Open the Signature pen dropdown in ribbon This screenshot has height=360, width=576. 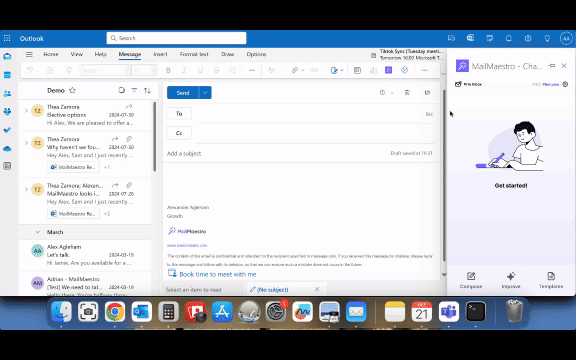(337, 70)
